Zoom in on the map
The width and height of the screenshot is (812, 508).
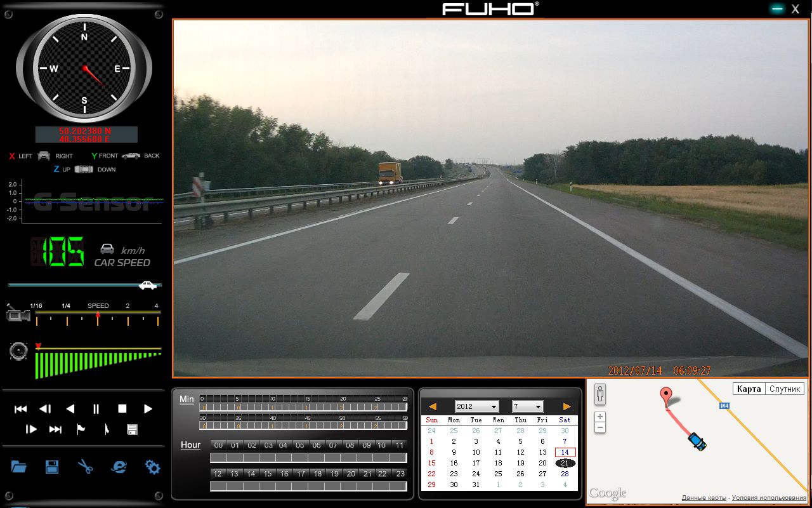(x=600, y=417)
